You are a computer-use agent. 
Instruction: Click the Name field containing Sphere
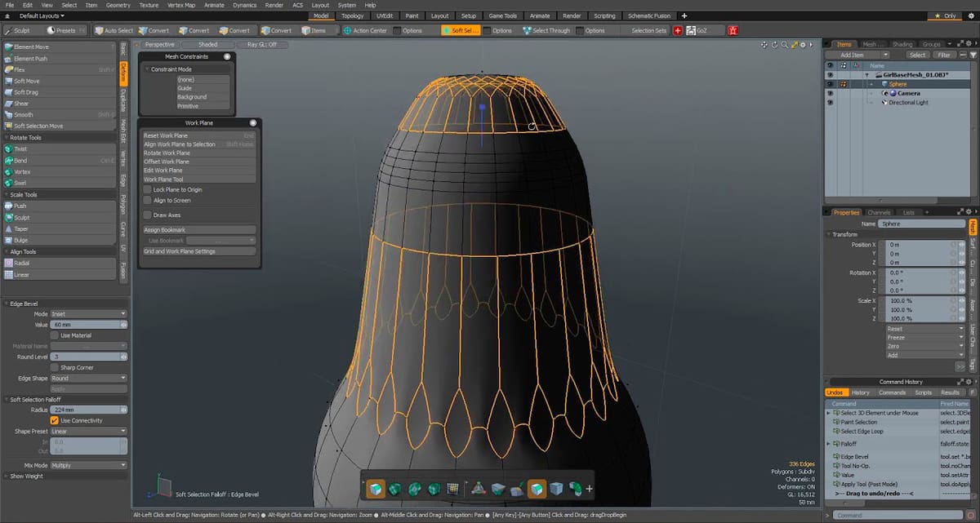tap(920, 224)
